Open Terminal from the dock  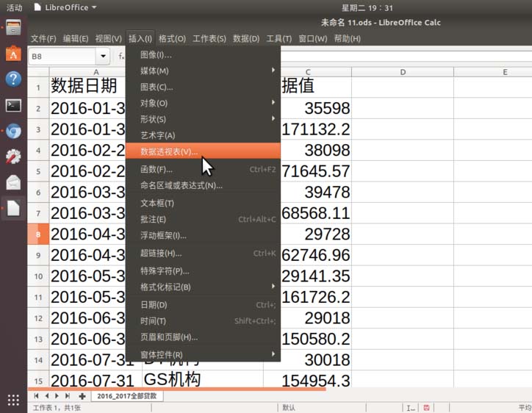[13, 105]
